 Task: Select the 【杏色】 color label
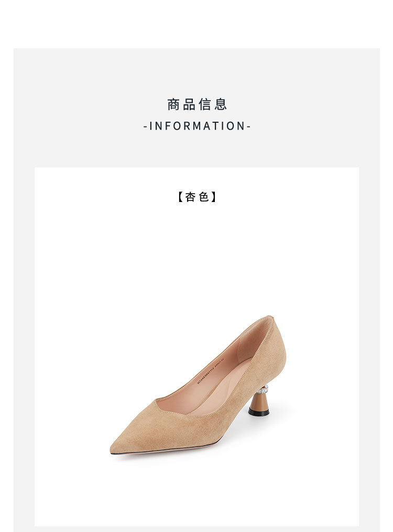point(197,196)
